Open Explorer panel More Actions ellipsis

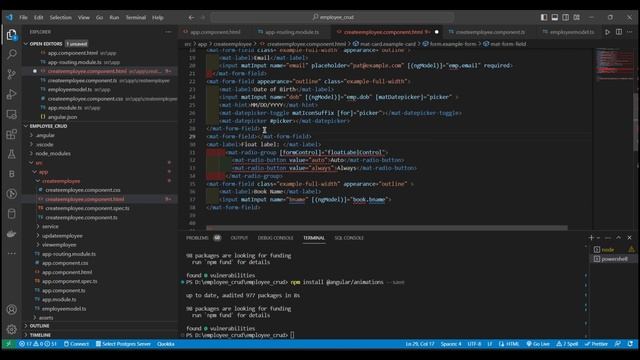(168, 32)
